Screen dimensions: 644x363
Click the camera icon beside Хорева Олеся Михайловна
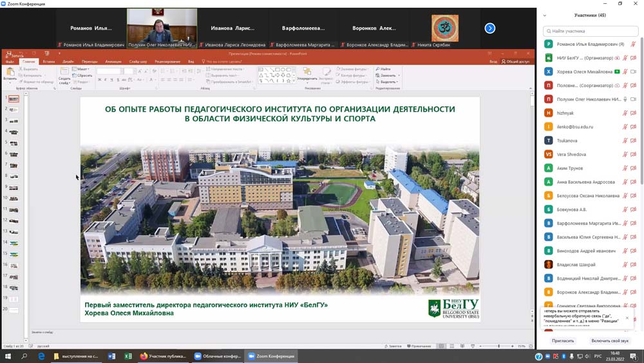(634, 72)
